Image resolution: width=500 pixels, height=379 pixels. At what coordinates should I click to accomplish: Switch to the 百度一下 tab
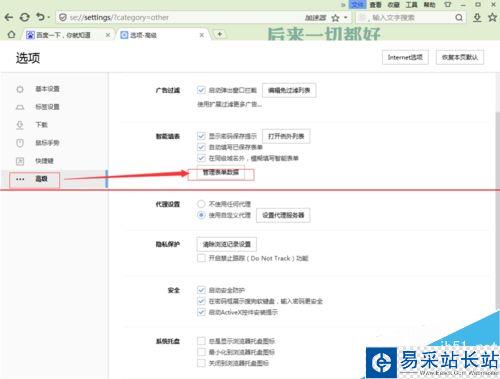click(63, 35)
